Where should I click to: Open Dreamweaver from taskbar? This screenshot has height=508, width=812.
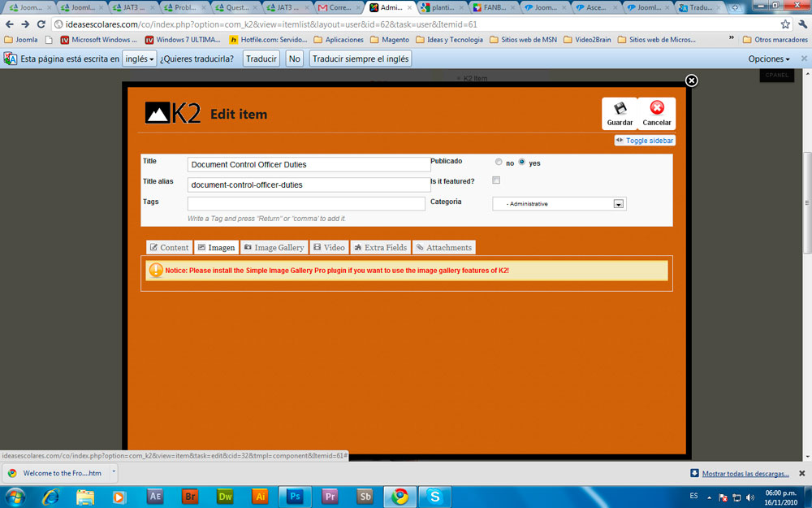coord(225,496)
